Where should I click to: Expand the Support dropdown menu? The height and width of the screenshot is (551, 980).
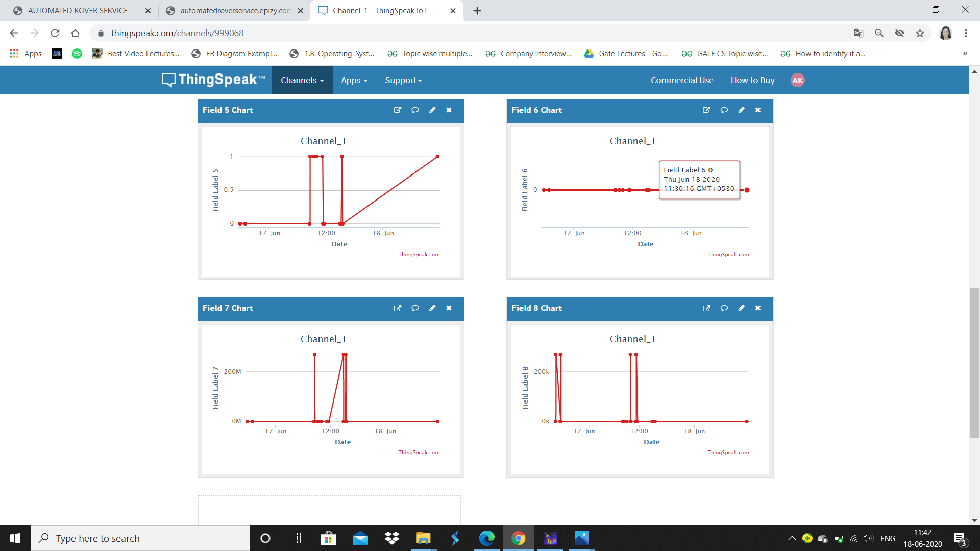(403, 80)
